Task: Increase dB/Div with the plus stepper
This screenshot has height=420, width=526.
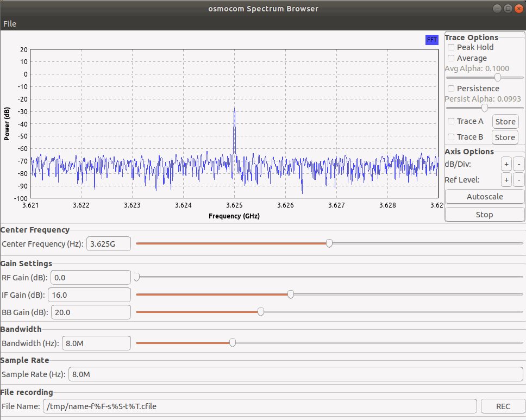Action: (506, 164)
